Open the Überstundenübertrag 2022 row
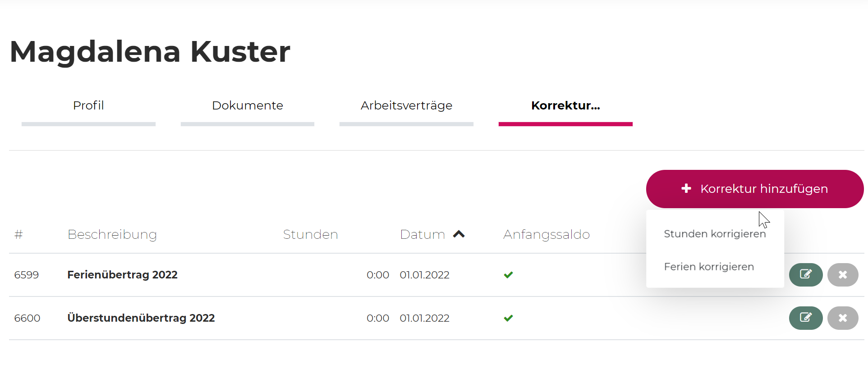Image resolution: width=868 pixels, height=369 pixels. point(141,318)
